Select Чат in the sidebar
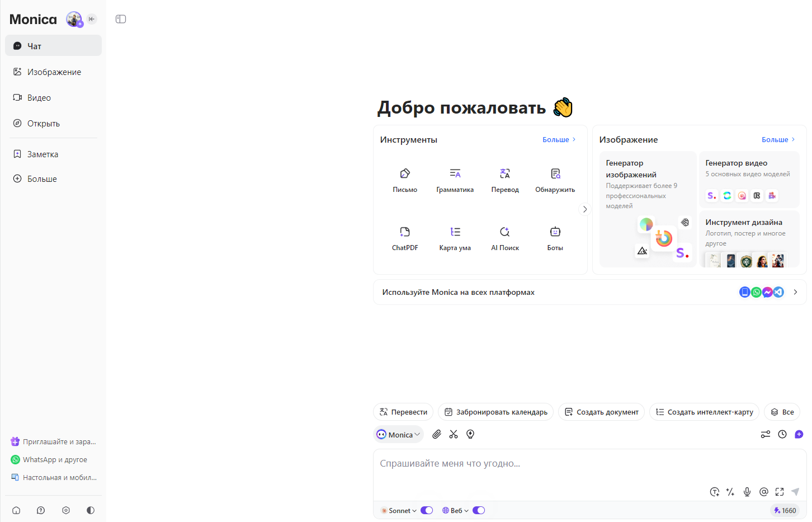Viewport: 812px width, 522px height. tap(54, 46)
